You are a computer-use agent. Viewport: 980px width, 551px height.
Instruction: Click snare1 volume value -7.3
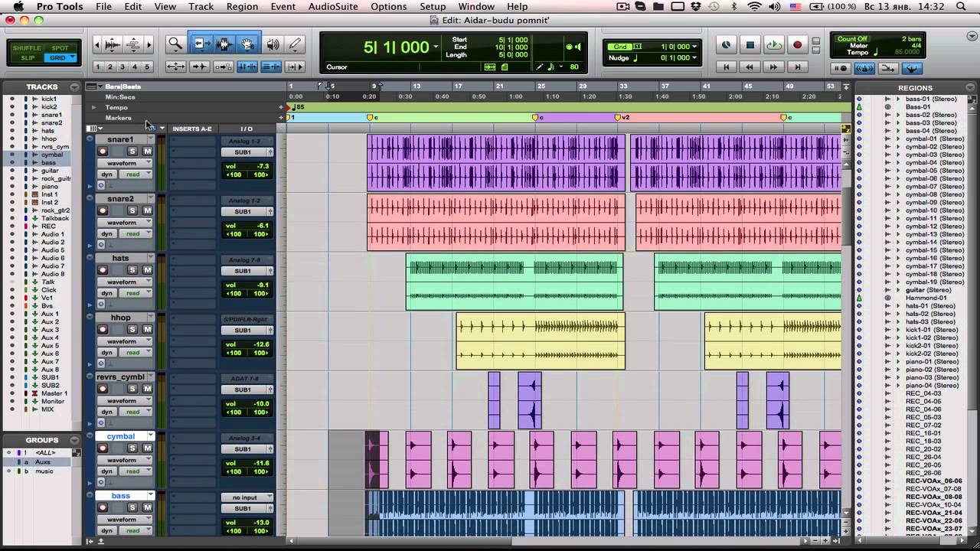point(263,166)
